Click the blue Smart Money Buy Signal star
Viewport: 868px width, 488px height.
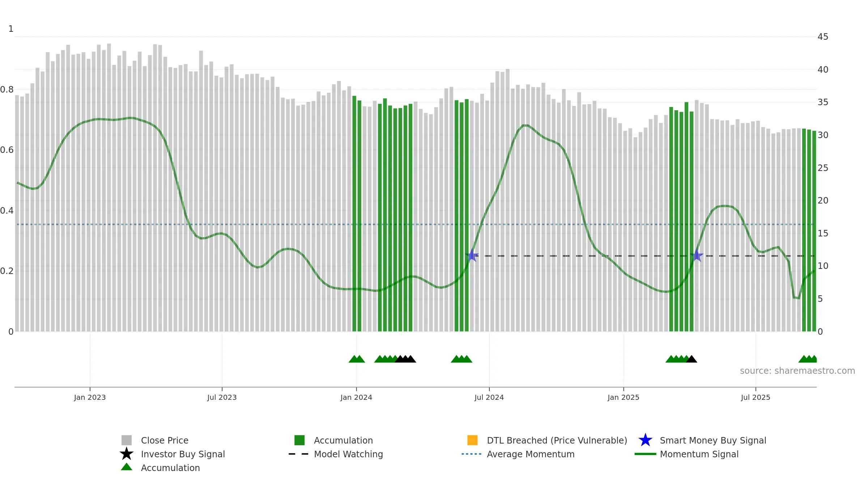tap(645, 440)
